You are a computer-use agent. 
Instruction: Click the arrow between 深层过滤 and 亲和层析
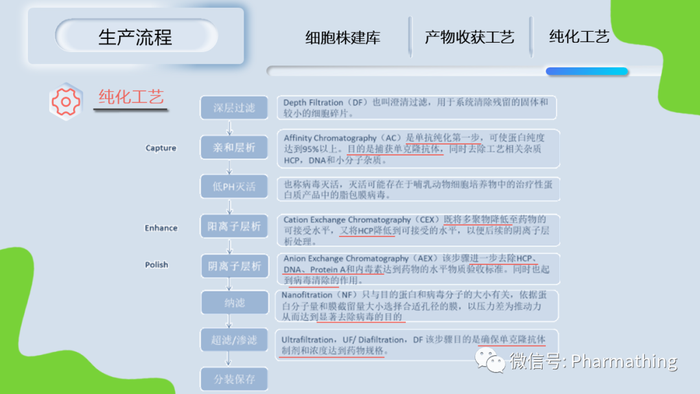tap(229, 128)
